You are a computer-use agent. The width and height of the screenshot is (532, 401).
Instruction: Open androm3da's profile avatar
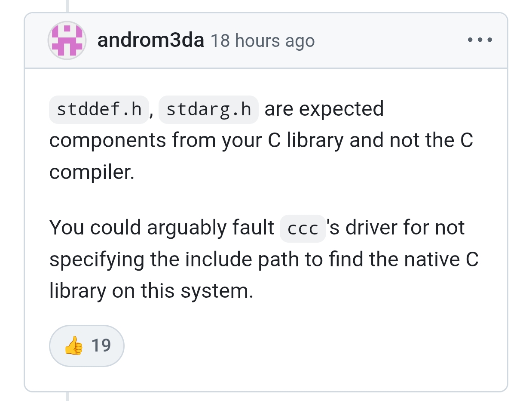click(67, 40)
